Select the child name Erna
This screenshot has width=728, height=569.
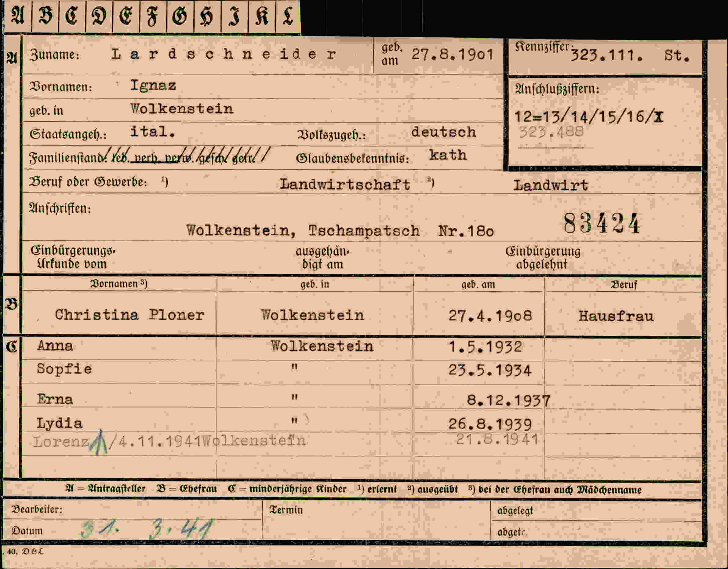coord(55,399)
